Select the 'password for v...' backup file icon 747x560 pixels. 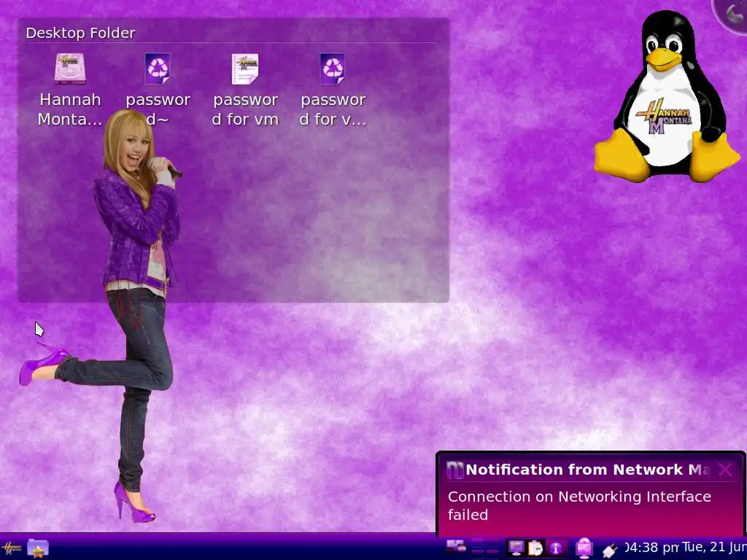point(333,69)
